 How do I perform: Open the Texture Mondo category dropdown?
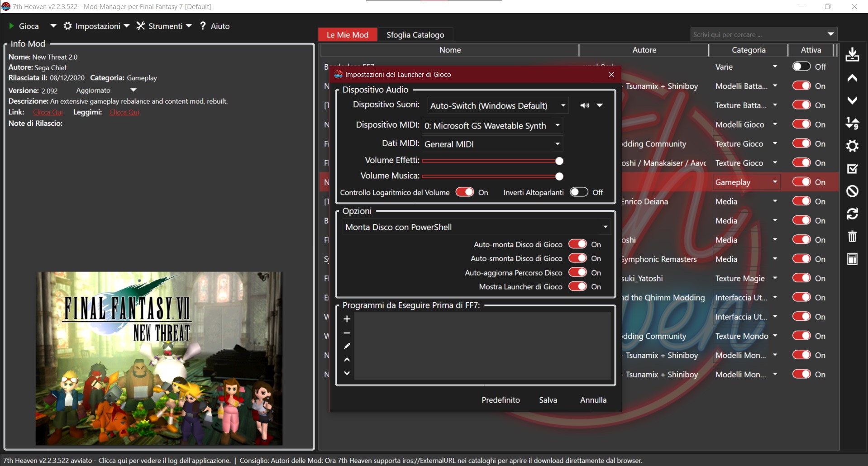[775, 336]
